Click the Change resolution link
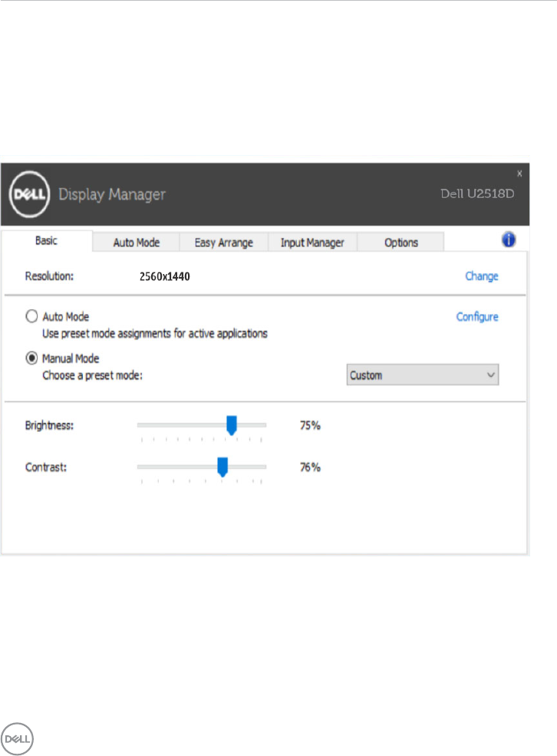 482,276
